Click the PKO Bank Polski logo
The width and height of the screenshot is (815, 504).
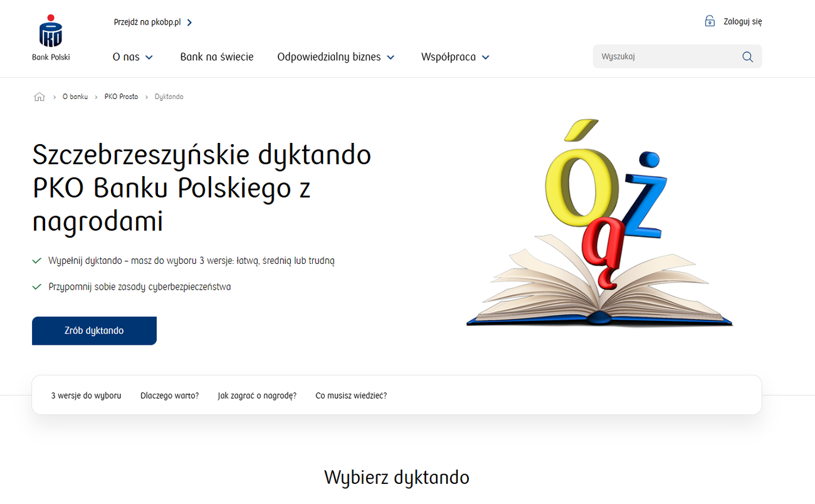[x=51, y=38]
